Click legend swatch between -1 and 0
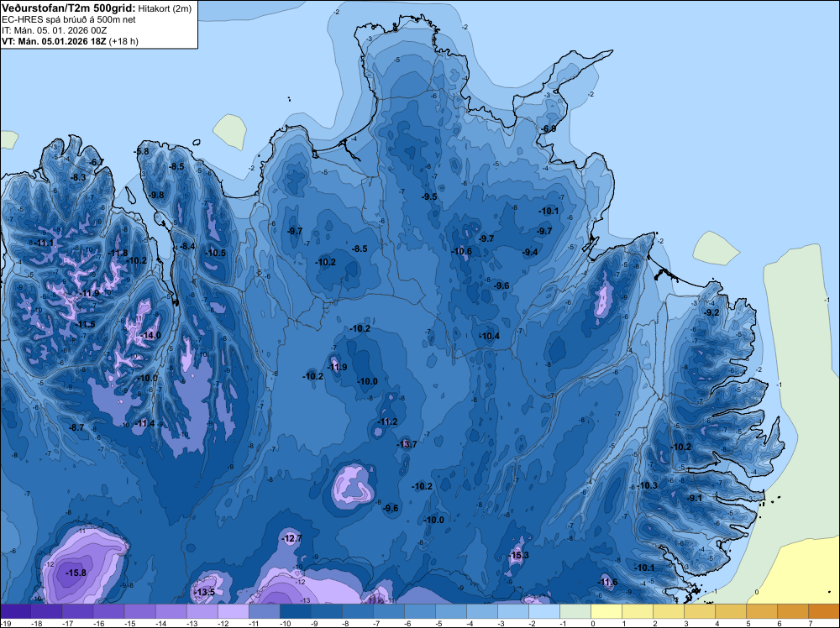The image size is (840, 628). point(575,611)
